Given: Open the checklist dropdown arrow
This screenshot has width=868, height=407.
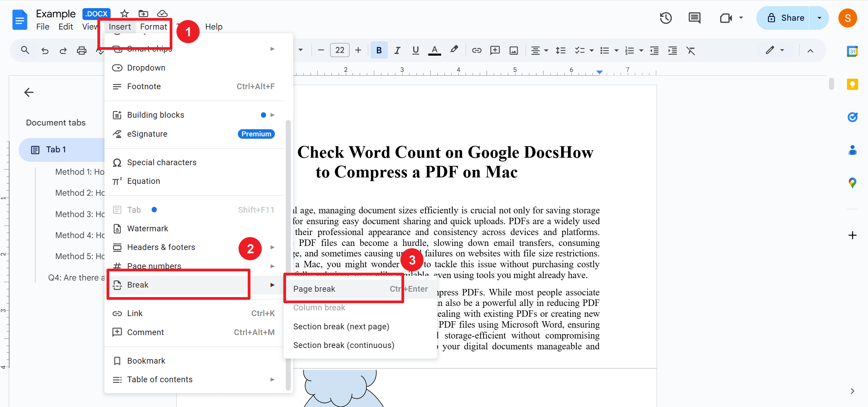Looking at the screenshot, I should pos(591,51).
